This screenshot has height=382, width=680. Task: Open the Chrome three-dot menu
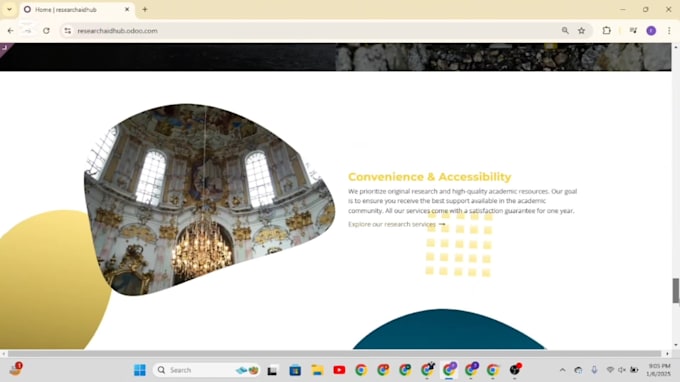pyautogui.click(x=669, y=31)
